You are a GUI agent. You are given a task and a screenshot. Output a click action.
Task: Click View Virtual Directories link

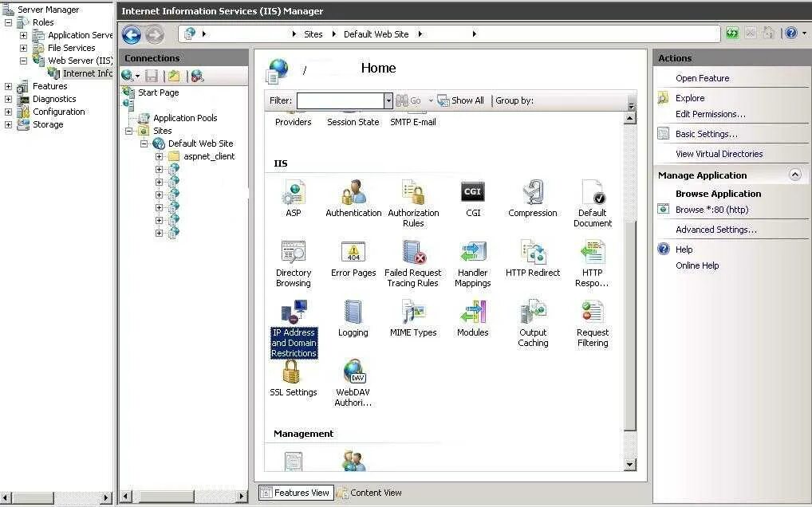pyautogui.click(x=719, y=154)
